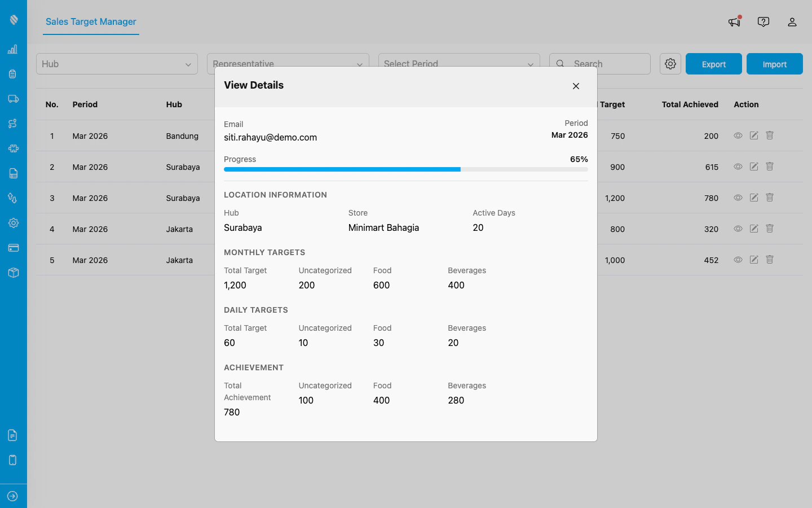Open the delivery truck icon in sidebar
The height and width of the screenshot is (508, 812).
click(x=13, y=99)
